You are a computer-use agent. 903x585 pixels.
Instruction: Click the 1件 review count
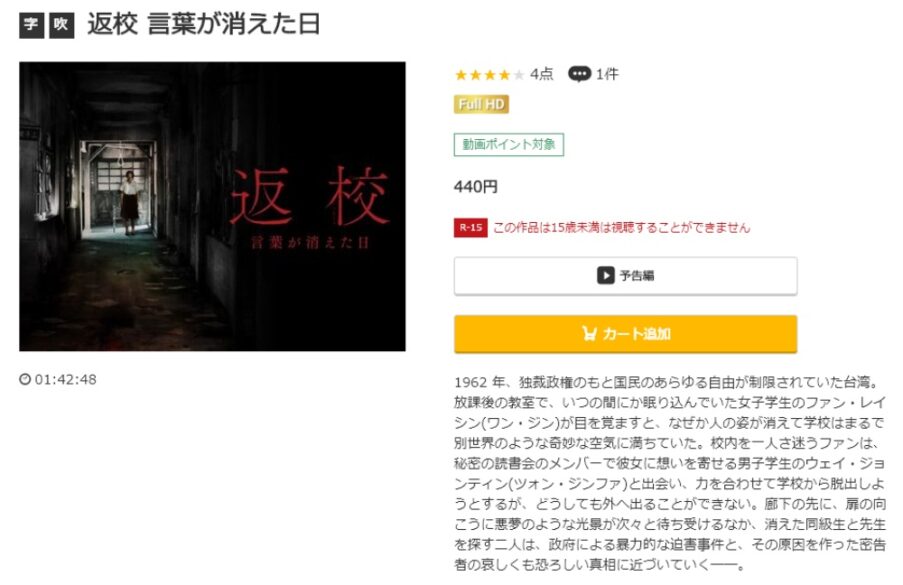(x=607, y=74)
